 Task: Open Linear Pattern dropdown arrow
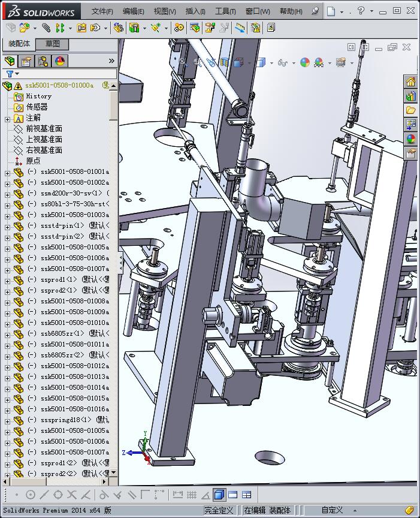point(70,28)
